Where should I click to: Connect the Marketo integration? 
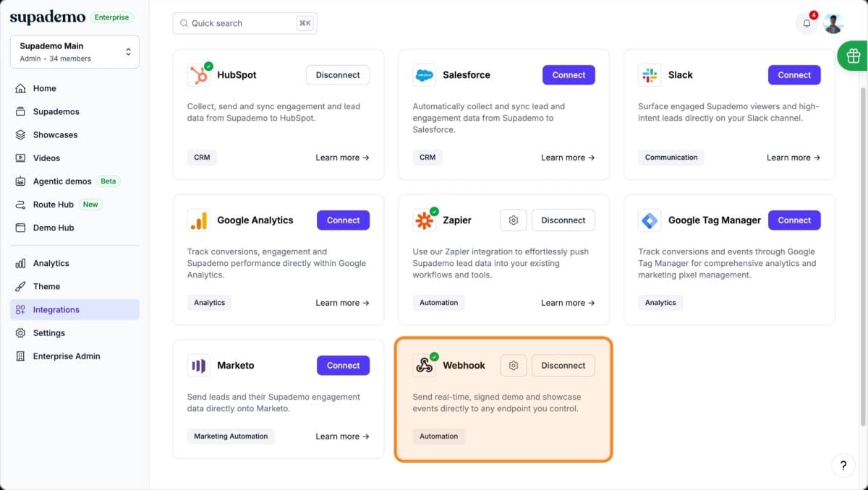(343, 366)
